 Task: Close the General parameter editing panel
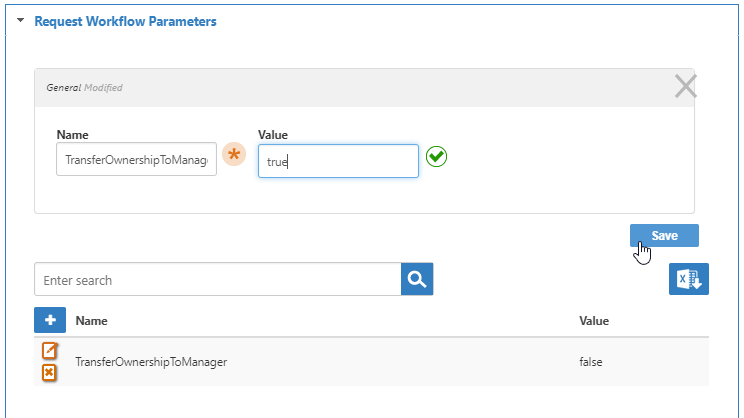[685, 87]
